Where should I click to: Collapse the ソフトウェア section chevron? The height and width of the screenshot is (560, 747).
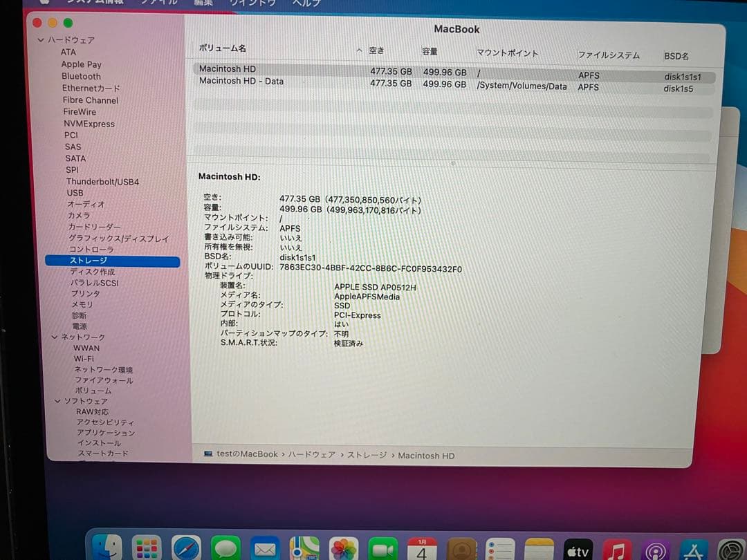[x=57, y=401]
